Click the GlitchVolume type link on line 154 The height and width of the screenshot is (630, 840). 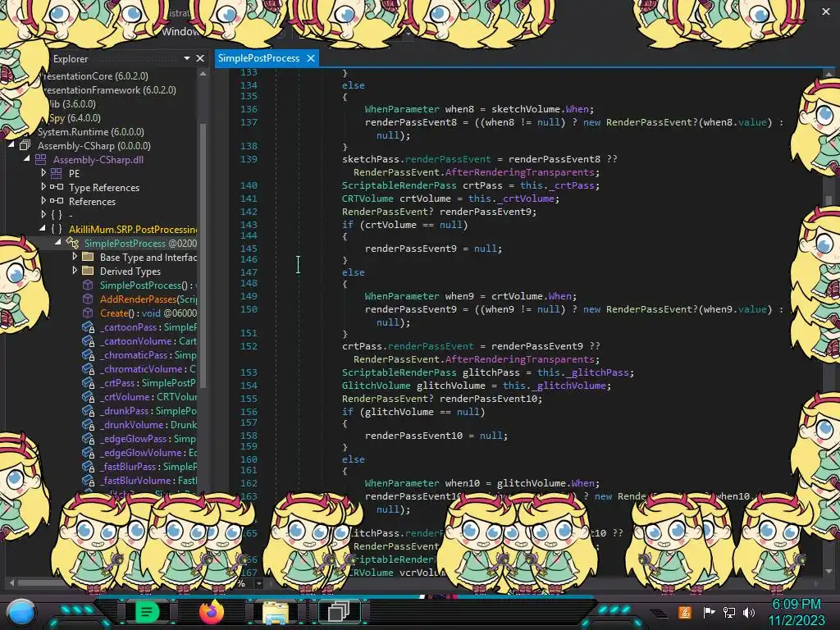tap(376, 386)
